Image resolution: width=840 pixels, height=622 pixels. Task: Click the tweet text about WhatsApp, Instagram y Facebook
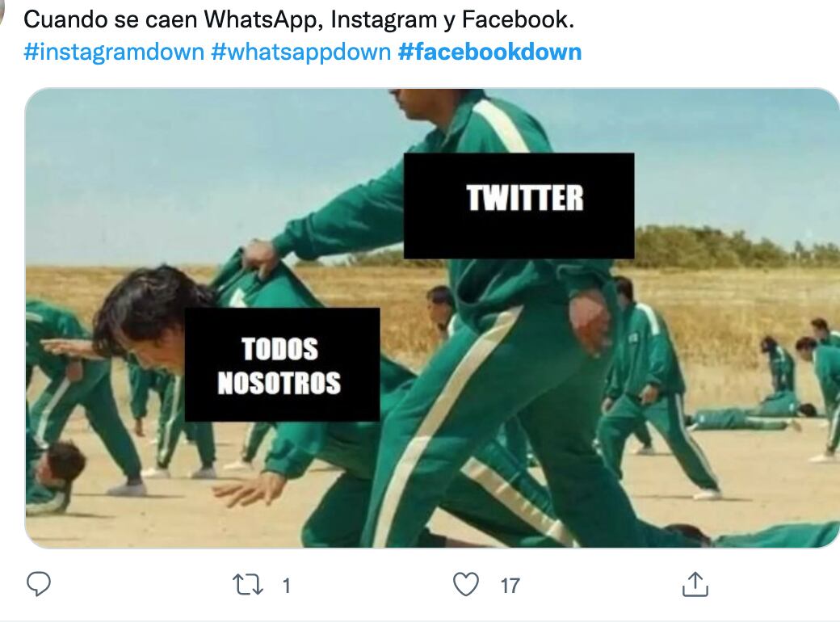[x=299, y=19]
